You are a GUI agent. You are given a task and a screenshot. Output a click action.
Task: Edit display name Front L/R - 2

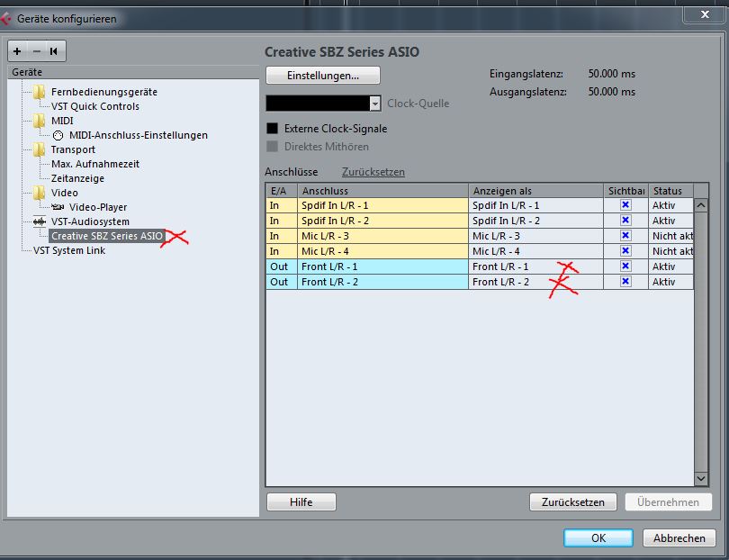[x=535, y=282]
